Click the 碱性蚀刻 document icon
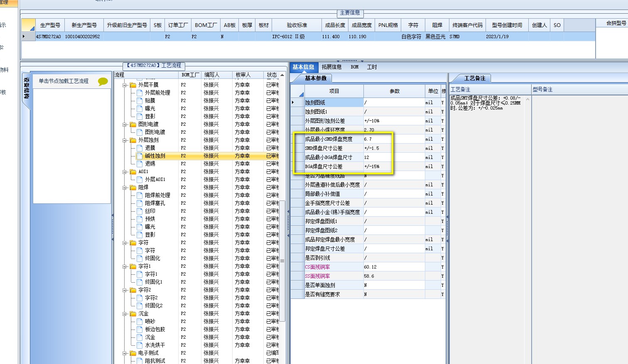This screenshot has width=628, height=364. click(x=140, y=156)
